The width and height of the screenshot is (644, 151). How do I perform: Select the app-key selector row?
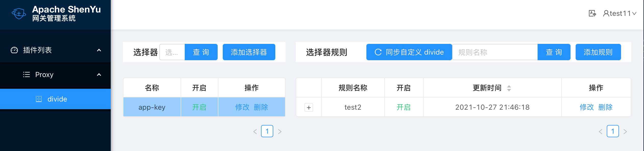[152, 107]
